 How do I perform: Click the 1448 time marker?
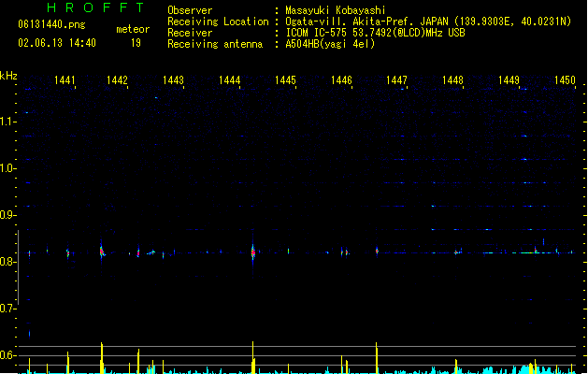(452, 79)
